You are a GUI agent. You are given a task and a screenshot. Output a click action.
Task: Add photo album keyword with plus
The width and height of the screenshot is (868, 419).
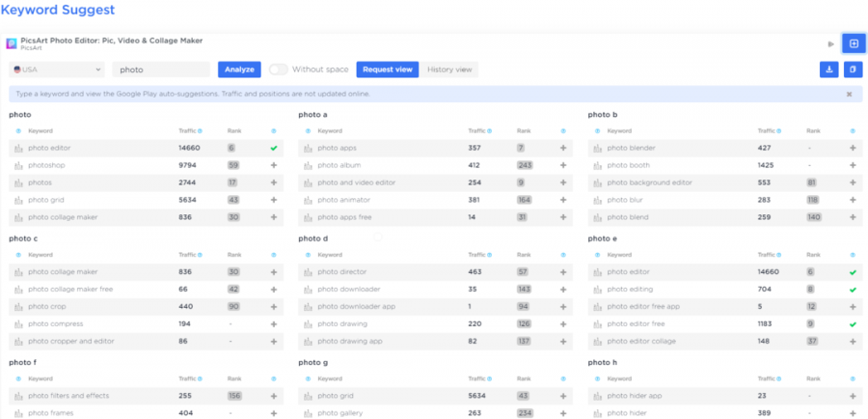click(563, 165)
